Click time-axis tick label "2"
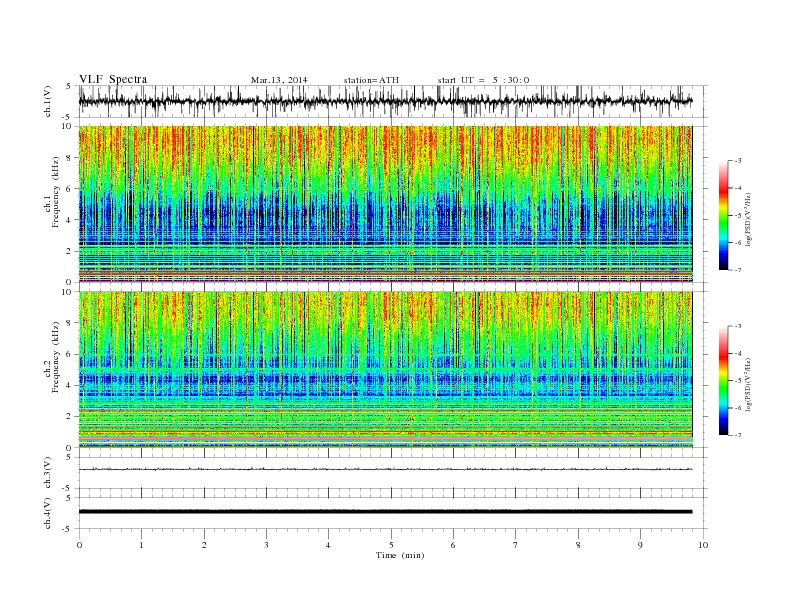The width and height of the screenshot is (792, 612). [x=204, y=545]
